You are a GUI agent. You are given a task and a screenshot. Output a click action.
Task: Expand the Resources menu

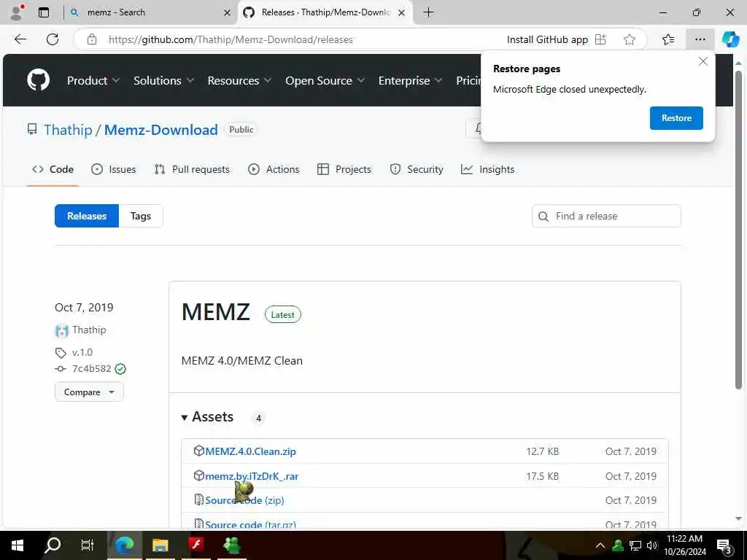pos(239,80)
